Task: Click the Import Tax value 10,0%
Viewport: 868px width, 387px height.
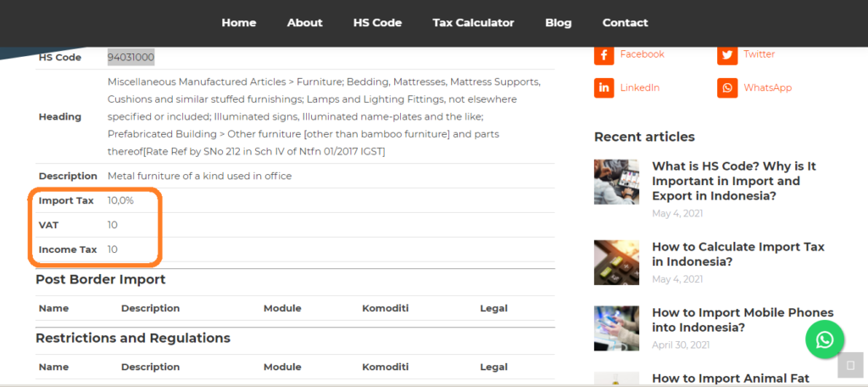Action: [120, 200]
